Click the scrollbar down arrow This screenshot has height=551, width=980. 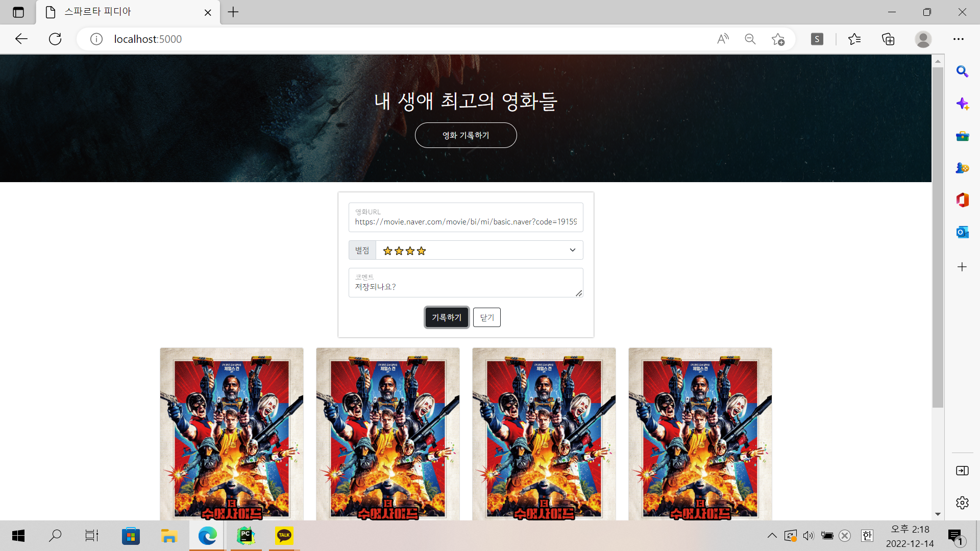[938, 514]
